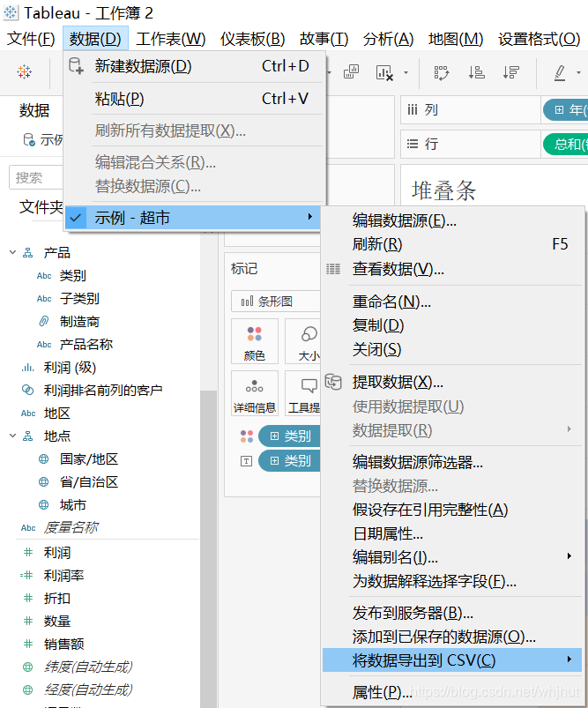Click the view data grid icon
This screenshot has width=588, height=708.
pos(333,269)
